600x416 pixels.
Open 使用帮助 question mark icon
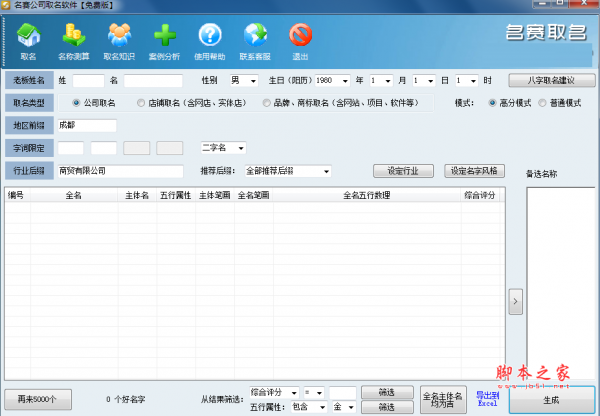(x=210, y=38)
